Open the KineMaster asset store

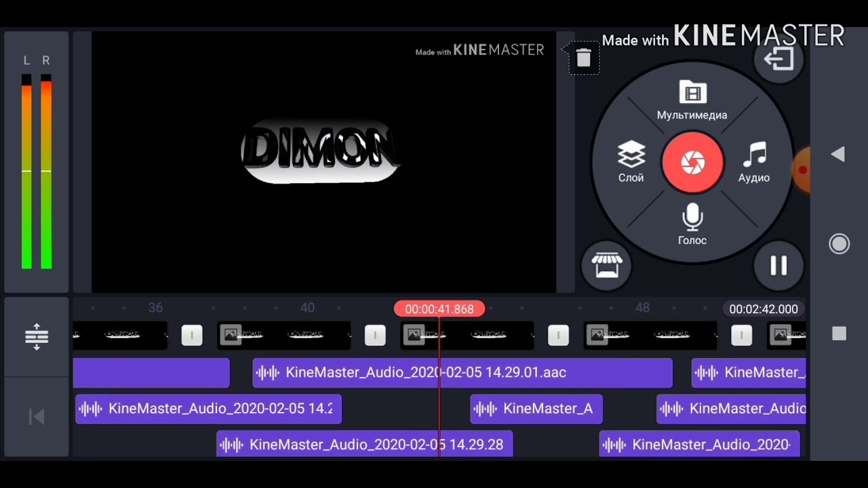coord(606,266)
